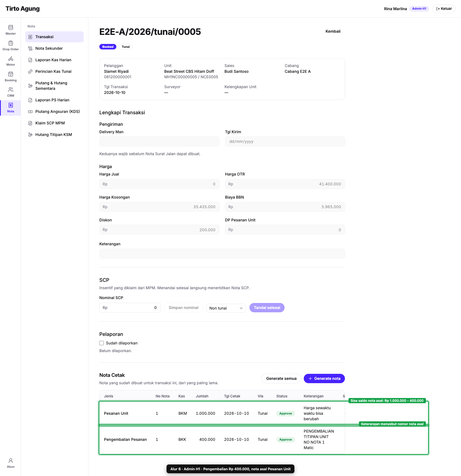The height and width of the screenshot is (476, 461).
Task: Click the Tgl Kirim date field
Action: click(x=285, y=141)
